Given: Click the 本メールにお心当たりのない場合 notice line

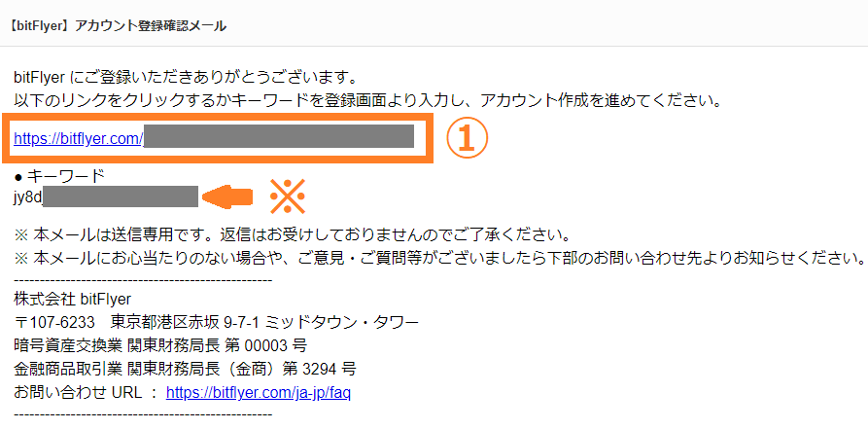Looking at the screenshot, I should pos(439,258).
